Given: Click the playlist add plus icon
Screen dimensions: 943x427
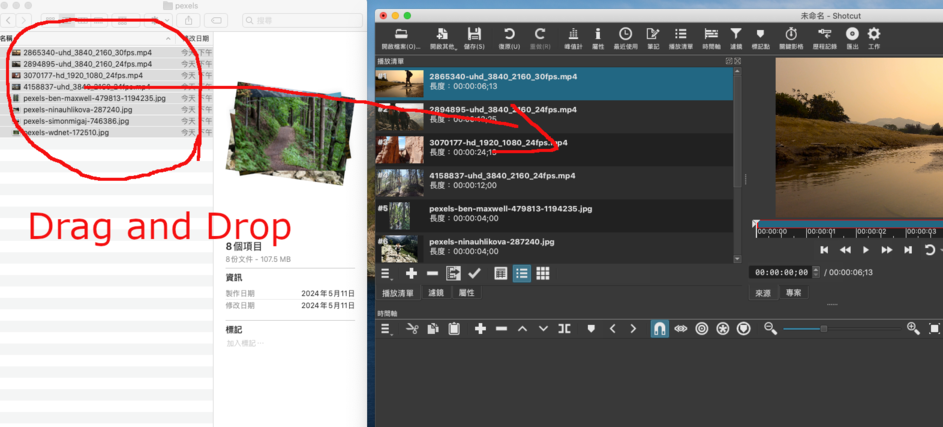Looking at the screenshot, I should [x=411, y=273].
